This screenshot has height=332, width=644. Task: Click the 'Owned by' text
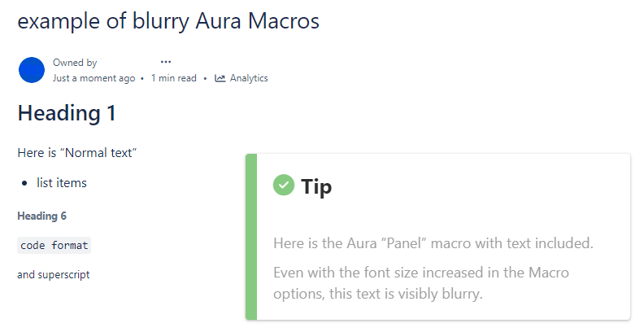pyautogui.click(x=75, y=63)
